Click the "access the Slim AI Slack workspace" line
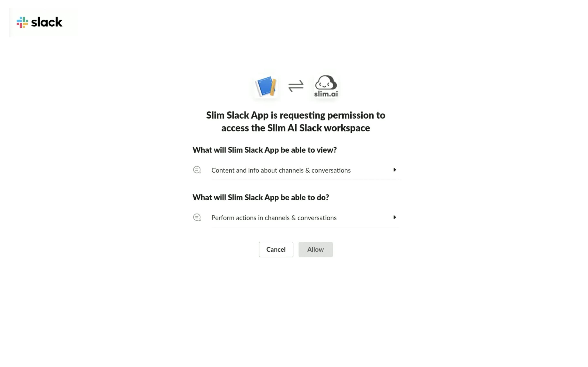Viewport: 588px width, 367px height. click(296, 128)
